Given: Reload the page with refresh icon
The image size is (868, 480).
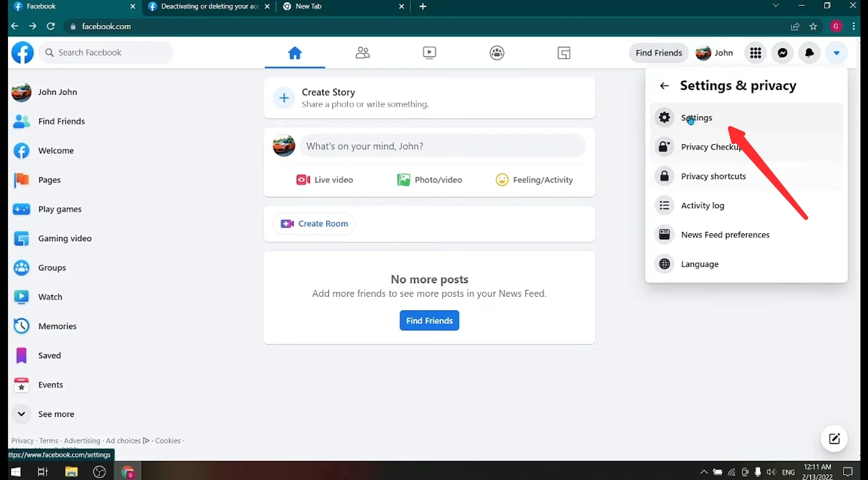Looking at the screenshot, I should coord(51,26).
